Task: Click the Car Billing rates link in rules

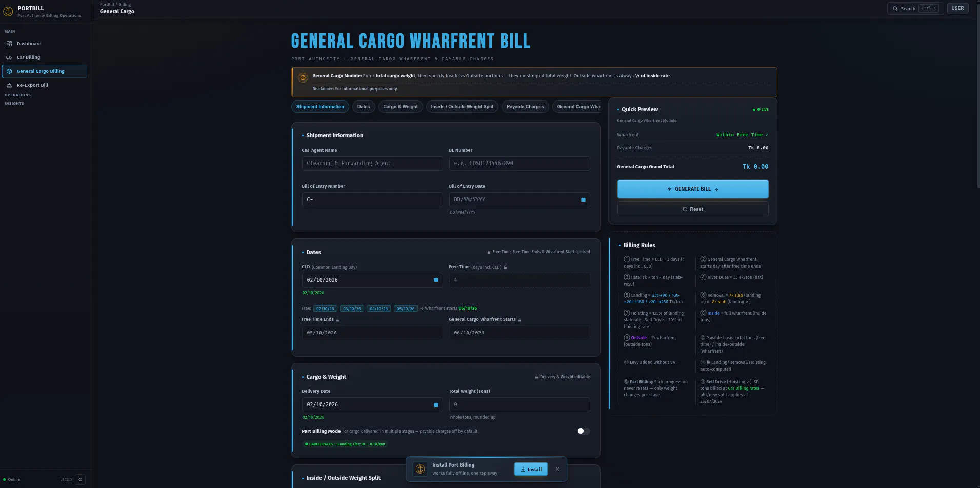Action: click(x=744, y=388)
